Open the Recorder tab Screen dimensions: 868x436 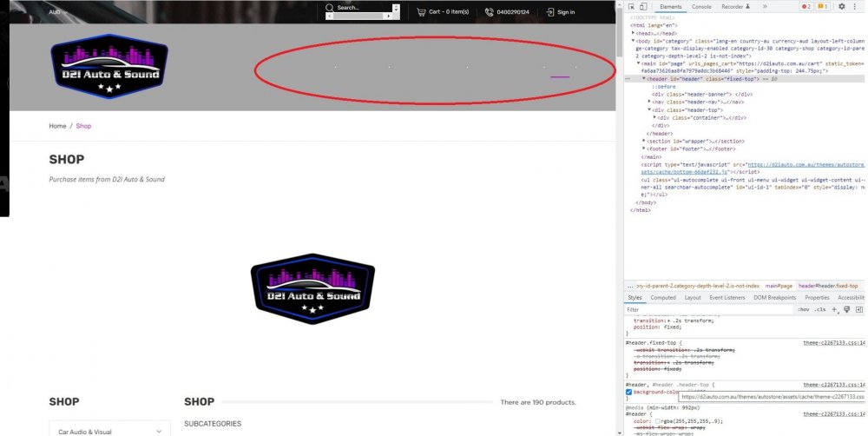click(x=735, y=7)
